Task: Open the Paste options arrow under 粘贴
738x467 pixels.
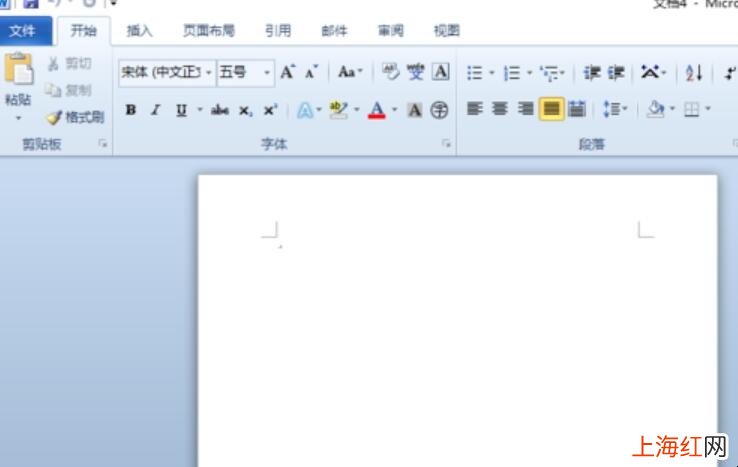Action: point(18,118)
